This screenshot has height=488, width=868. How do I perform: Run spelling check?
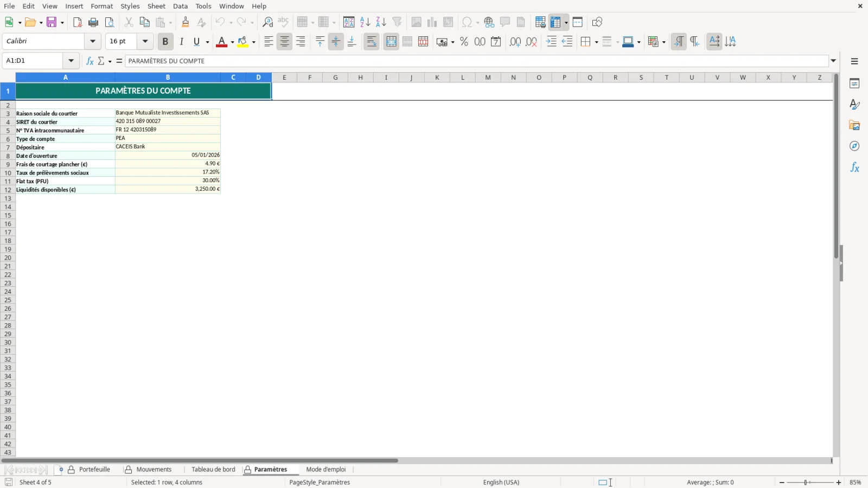coord(283,22)
